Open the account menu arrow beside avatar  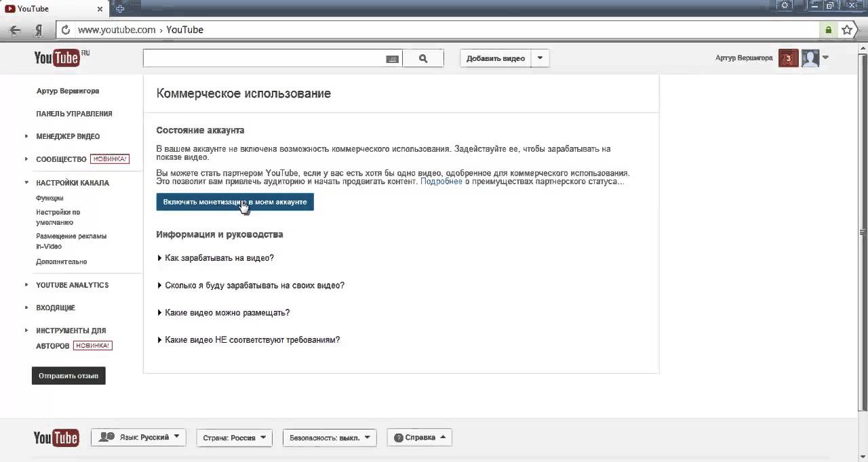coord(825,58)
